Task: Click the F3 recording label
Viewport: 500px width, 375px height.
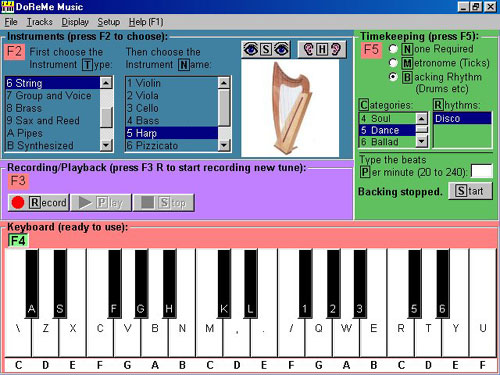Action: (18, 181)
